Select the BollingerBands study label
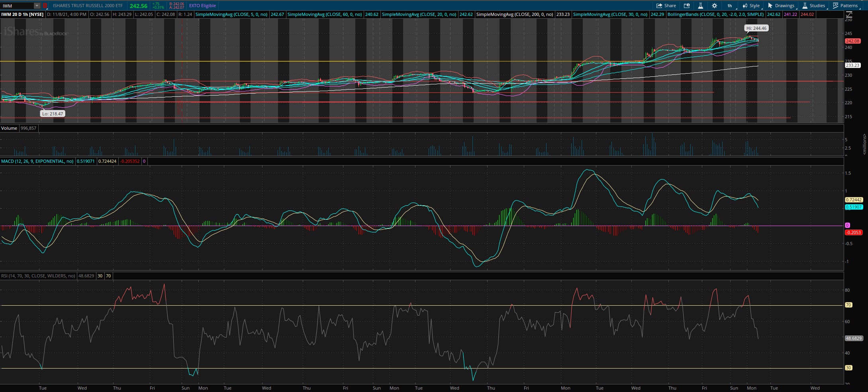This screenshot has height=392, width=868. click(x=715, y=14)
